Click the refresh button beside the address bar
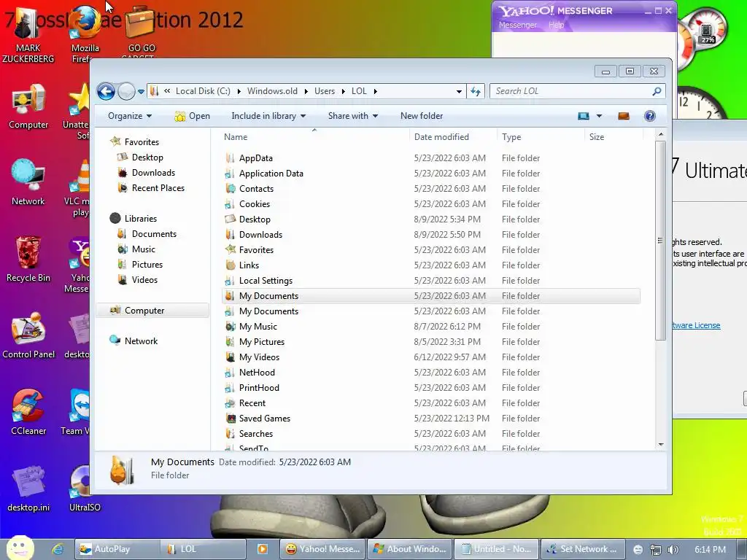 point(476,91)
